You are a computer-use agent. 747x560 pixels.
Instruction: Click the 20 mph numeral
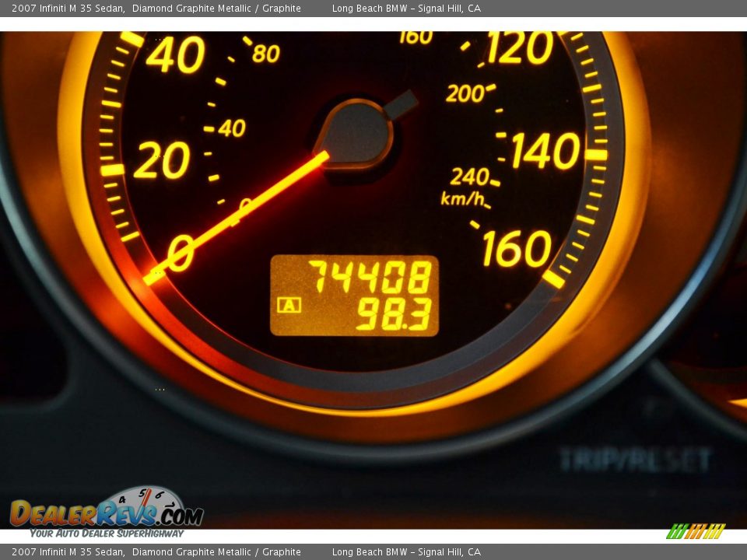[162, 160]
